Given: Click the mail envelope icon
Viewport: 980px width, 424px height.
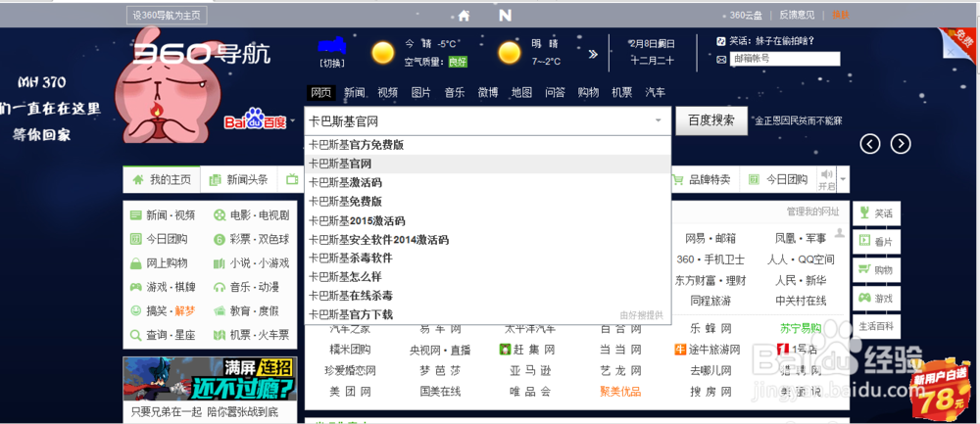Looking at the screenshot, I should click(720, 60).
